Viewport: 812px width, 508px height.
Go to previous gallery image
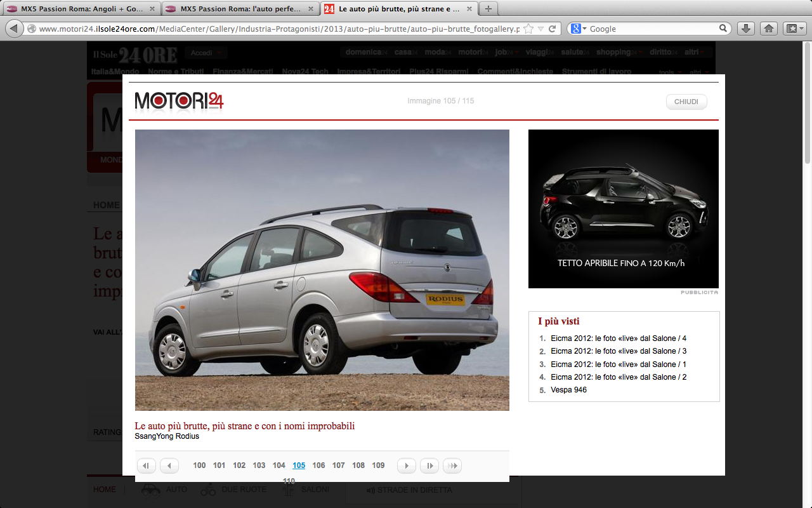pos(169,465)
